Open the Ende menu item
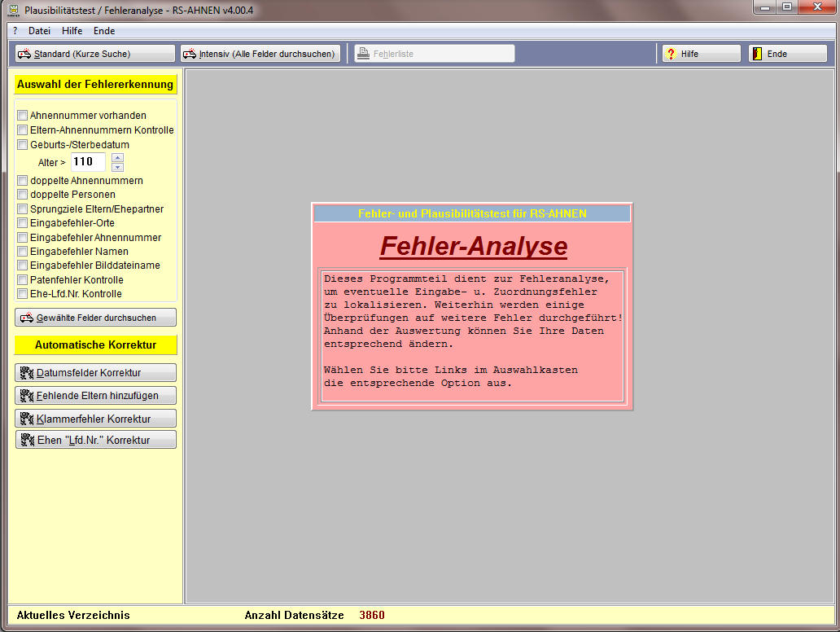 tap(104, 31)
